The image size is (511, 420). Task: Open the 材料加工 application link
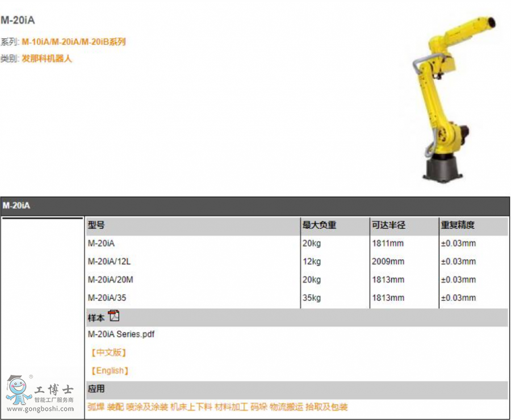click(x=231, y=407)
